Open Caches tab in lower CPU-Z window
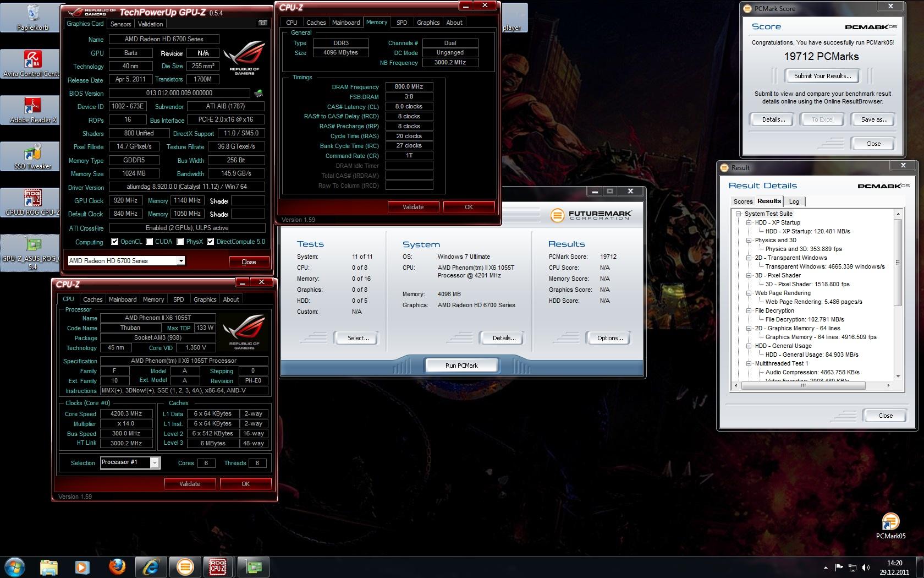The width and height of the screenshot is (924, 578). (x=92, y=299)
